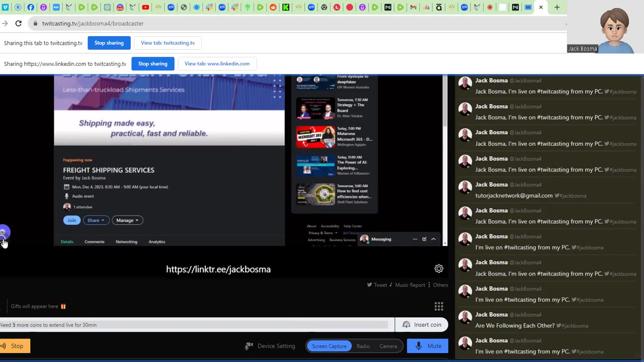Open the Microsoft 365 event thumbnail
Image resolution: width=644 pixels, height=362 pixels.
(315, 137)
